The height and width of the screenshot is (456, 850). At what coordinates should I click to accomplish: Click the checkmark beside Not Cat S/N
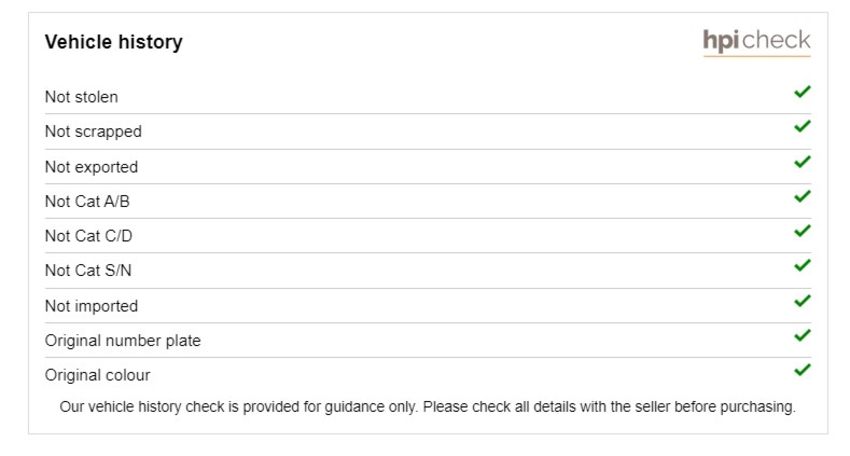click(802, 266)
